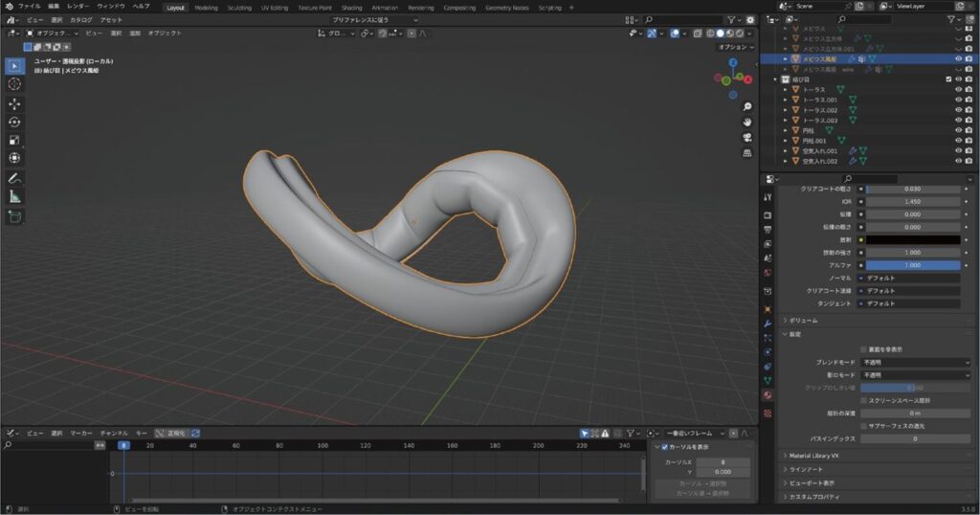Switch to Geometry Nodes workspace tab

(x=507, y=8)
